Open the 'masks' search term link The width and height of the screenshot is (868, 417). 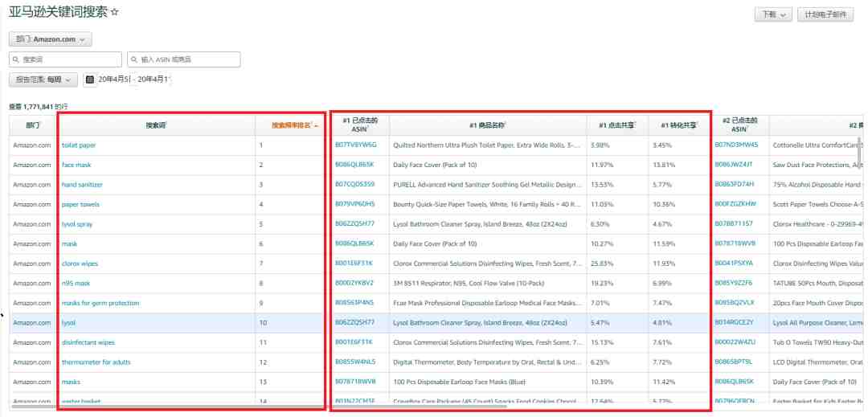71,382
